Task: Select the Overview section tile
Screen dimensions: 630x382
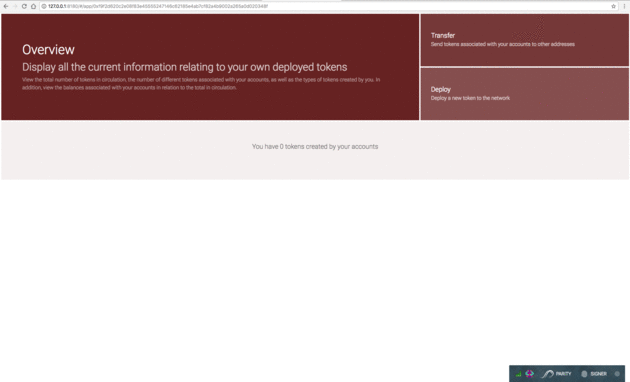Action: (210, 67)
